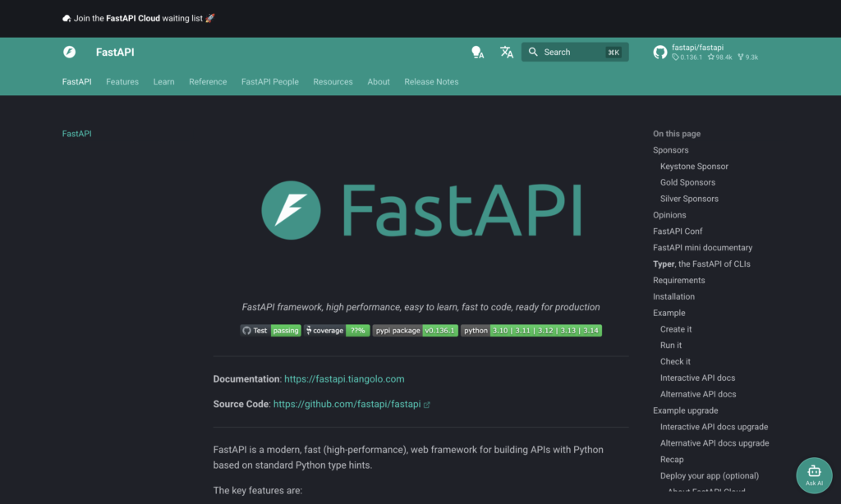Jump to FastAPI Conf section
841x504 pixels.
pyautogui.click(x=678, y=231)
